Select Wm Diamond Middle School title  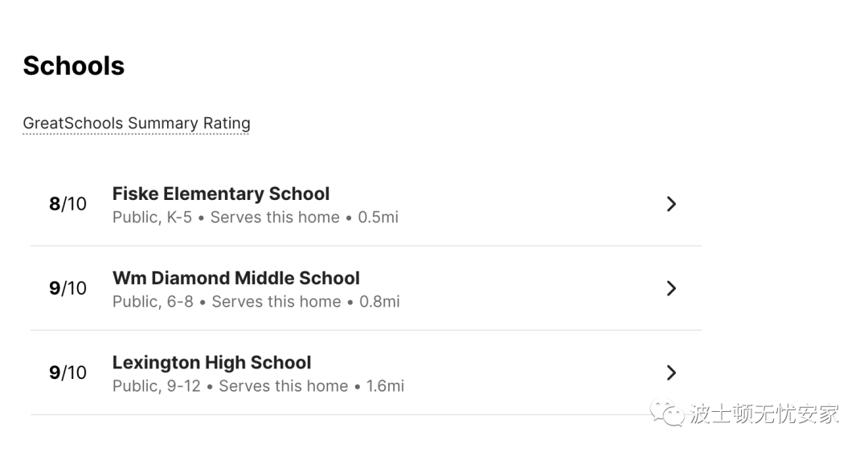point(235,278)
